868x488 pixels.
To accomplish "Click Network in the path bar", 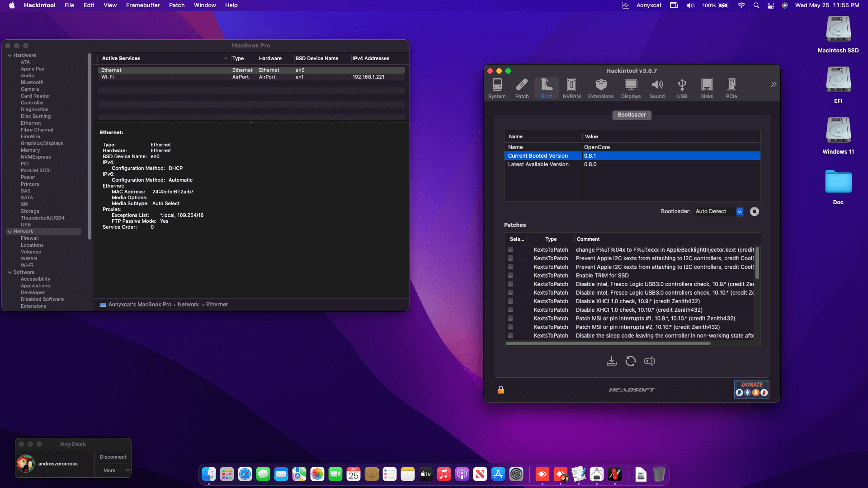I will click(188, 305).
